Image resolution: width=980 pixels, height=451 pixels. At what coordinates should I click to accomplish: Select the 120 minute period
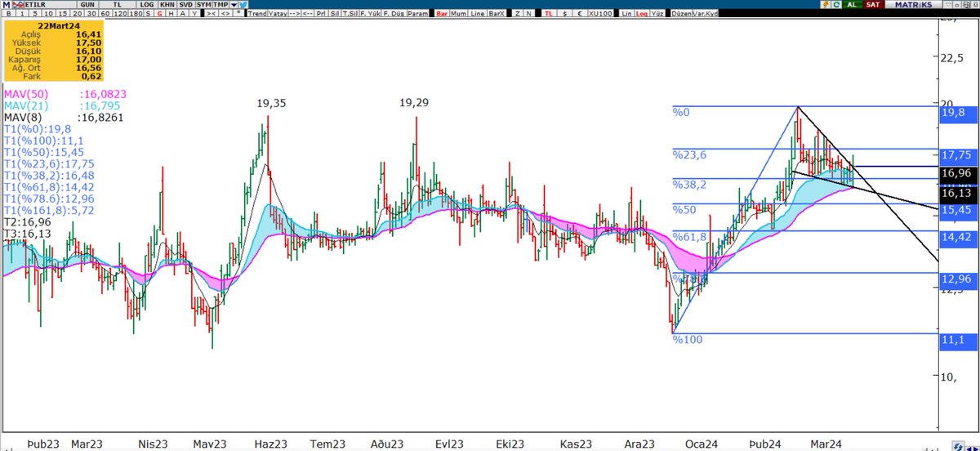point(120,14)
